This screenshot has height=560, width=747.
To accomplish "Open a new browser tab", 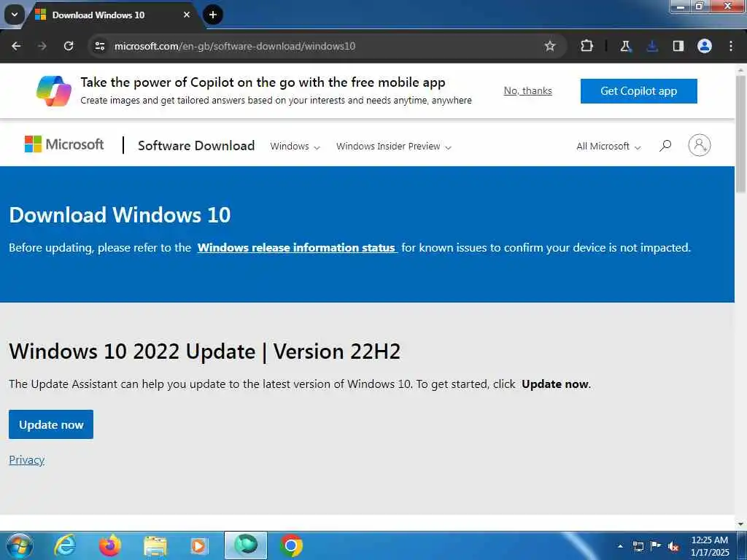I will 213,15.
